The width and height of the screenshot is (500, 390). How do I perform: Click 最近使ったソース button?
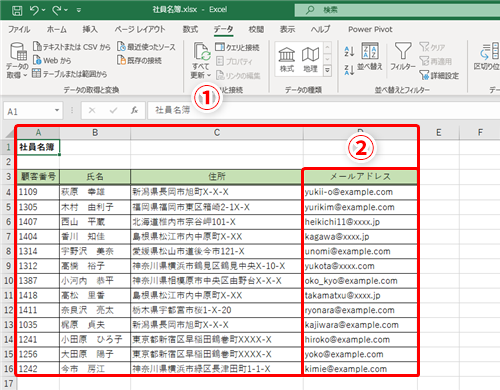tap(146, 47)
